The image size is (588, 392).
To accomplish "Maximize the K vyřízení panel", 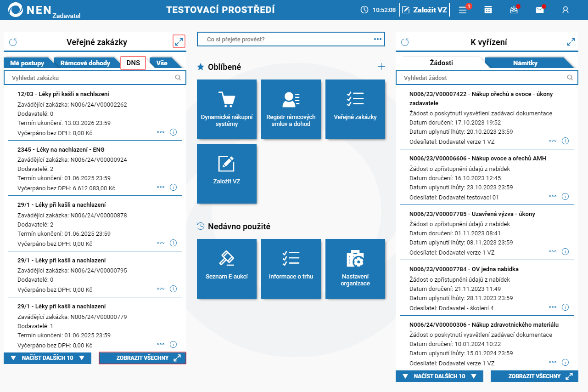I will pyautogui.click(x=571, y=42).
